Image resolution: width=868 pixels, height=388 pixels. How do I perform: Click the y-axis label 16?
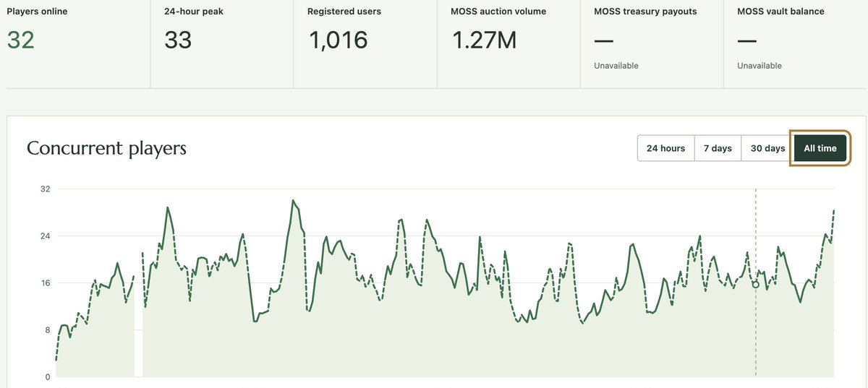pos(45,283)
